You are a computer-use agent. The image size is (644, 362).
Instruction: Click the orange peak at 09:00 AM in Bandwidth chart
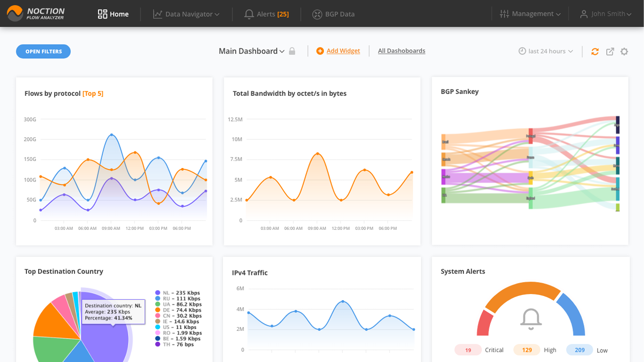(x=317, y=154)
